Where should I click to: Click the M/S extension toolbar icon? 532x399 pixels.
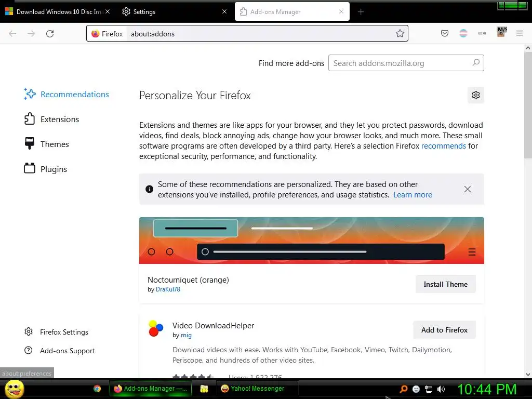[501, 32]
